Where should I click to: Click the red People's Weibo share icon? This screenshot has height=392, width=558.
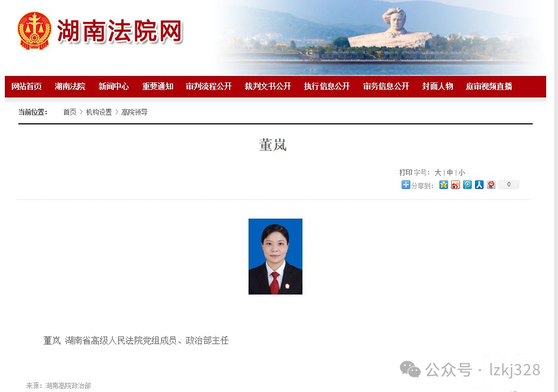[x=491, y=185]
